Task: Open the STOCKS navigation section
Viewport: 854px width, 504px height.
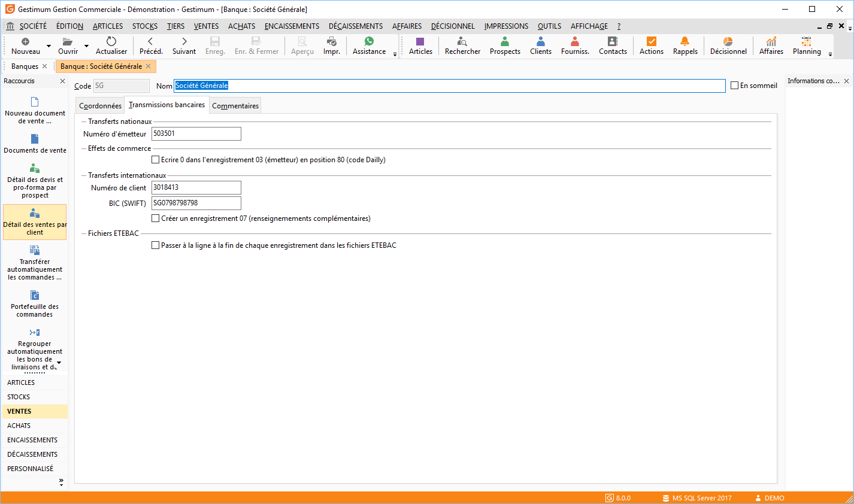Action: pos(35,397)
